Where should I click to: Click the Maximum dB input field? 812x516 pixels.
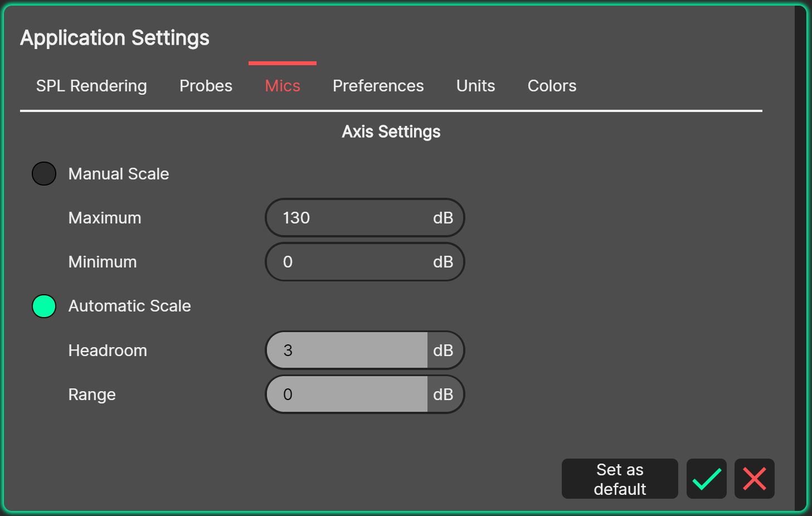(x=346, y=217)
